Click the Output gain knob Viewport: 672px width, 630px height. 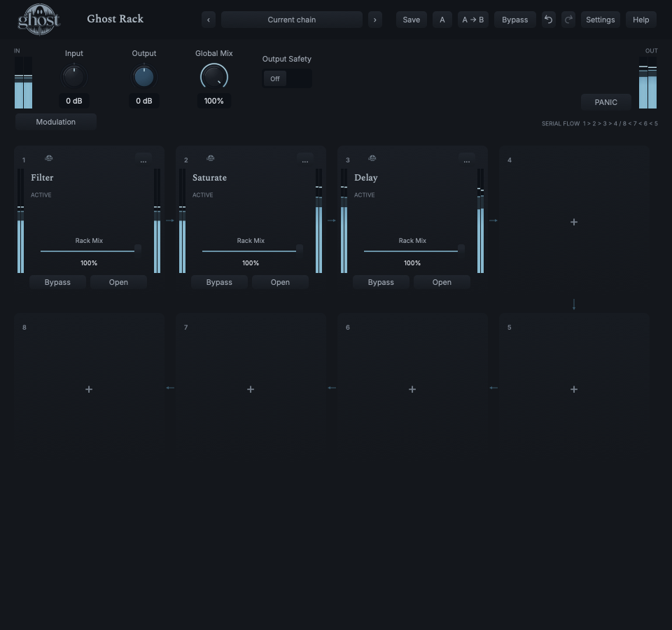(x=144, y=77)
